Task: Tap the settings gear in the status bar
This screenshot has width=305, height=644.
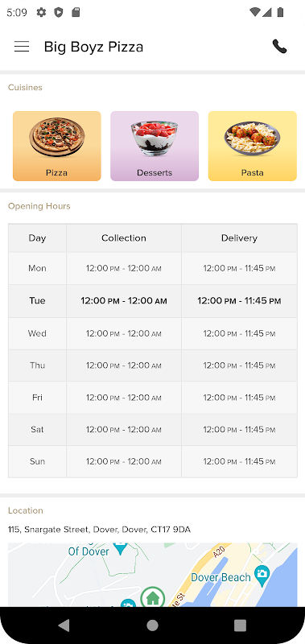Action: point(42,12)
